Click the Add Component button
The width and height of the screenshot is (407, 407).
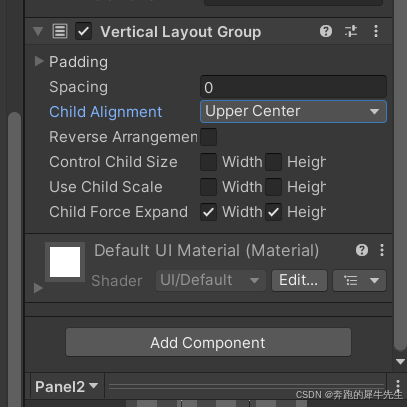tap(208, 342)
